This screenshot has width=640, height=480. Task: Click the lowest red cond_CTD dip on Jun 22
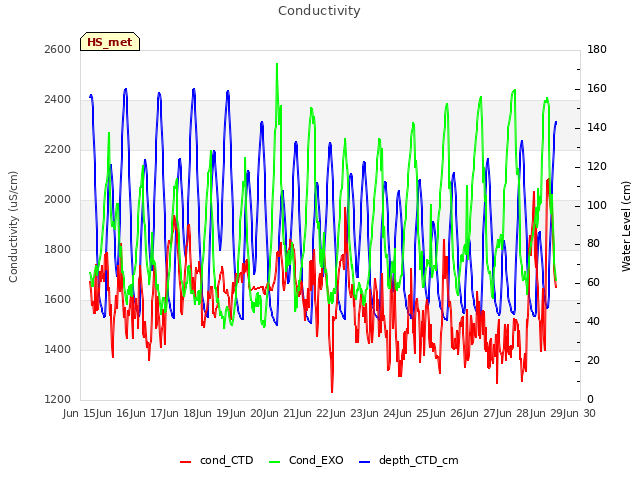click(332, 392)
